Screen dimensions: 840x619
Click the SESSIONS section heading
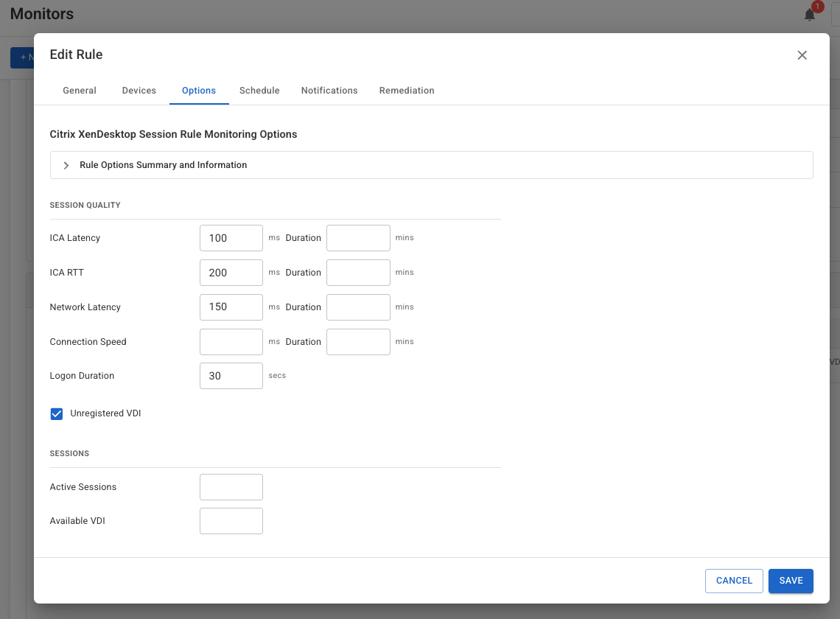click(x=70, y=453)
